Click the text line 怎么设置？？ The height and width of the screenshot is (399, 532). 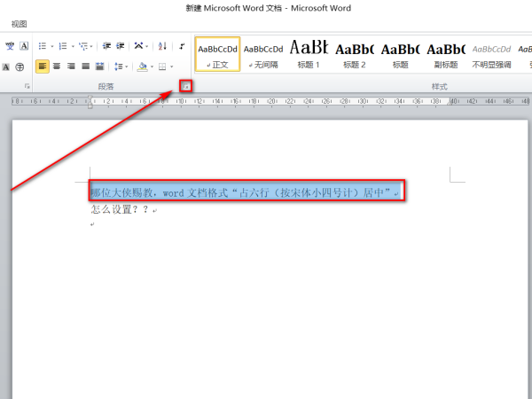tap(121, 209)
